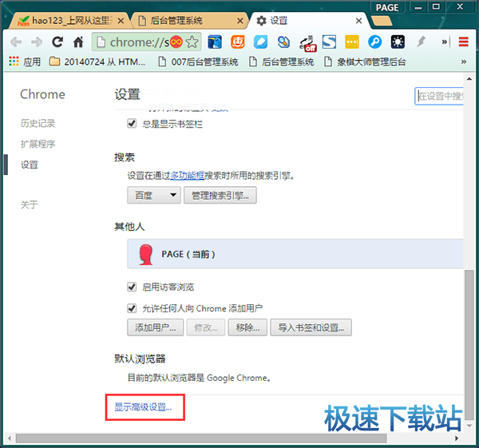The height and width of the screenshot is (448, 479).
Task: Open the light blue tag extension icon
Action: point(260,42)
